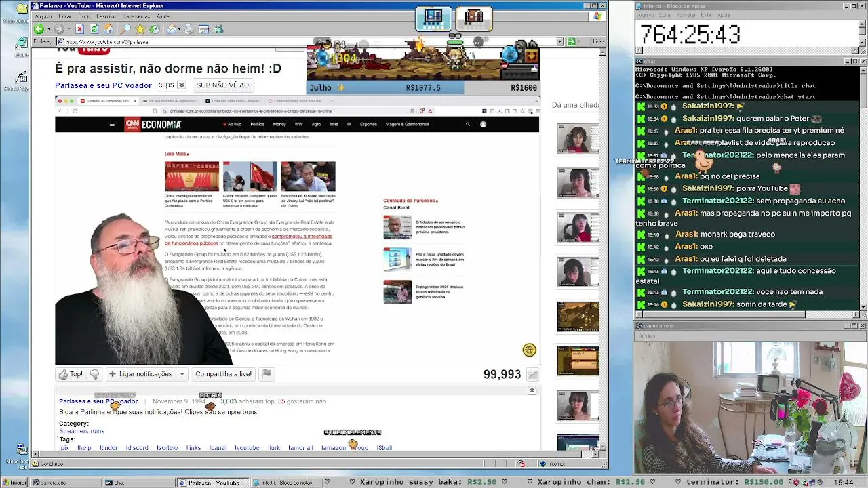Open the hamburger menu on CNN page
The image size is (868, 488).
(112, 125)
